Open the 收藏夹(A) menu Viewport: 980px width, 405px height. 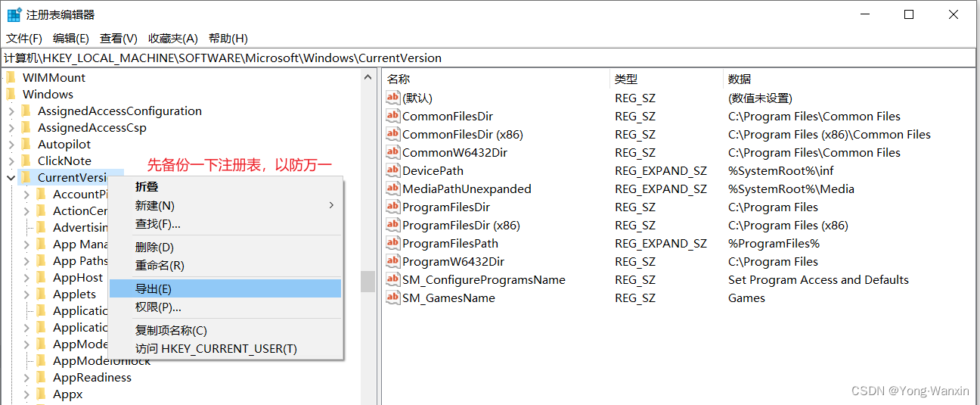tap(173, 38)
